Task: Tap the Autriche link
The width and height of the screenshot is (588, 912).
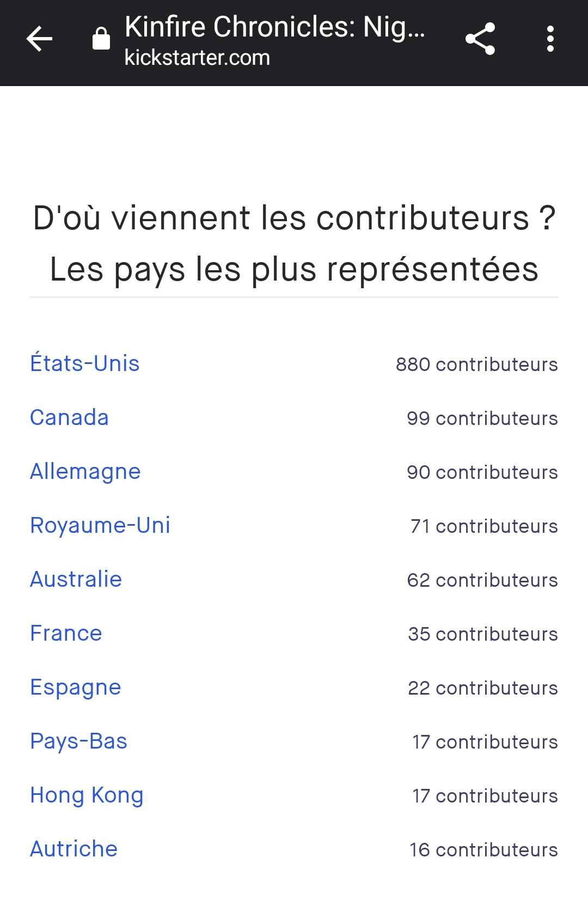Action: (x=74, y=849)
